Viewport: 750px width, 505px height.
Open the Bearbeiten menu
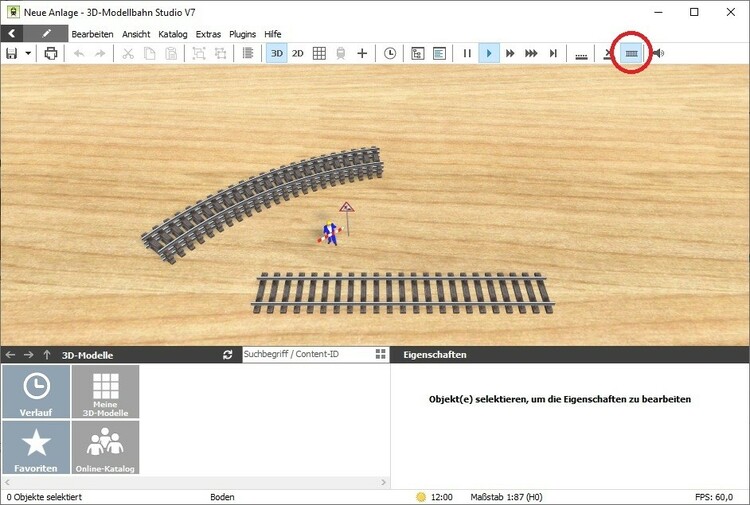pos(92,34)
